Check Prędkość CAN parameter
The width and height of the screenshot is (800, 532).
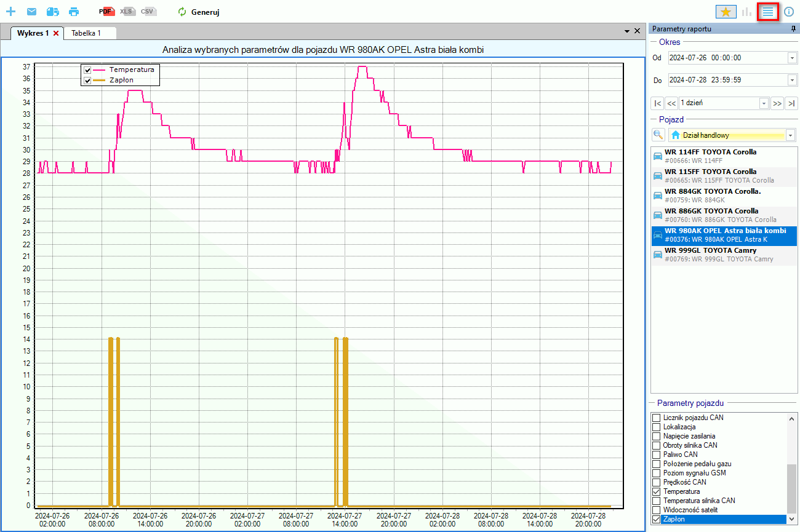tap(656, 482)
